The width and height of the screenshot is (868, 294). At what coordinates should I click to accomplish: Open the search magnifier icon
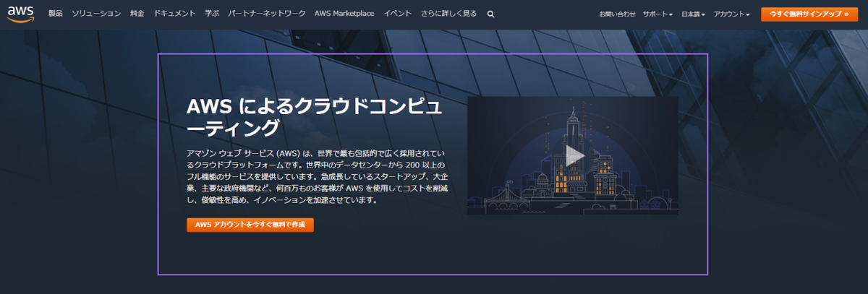pos(491,14)
